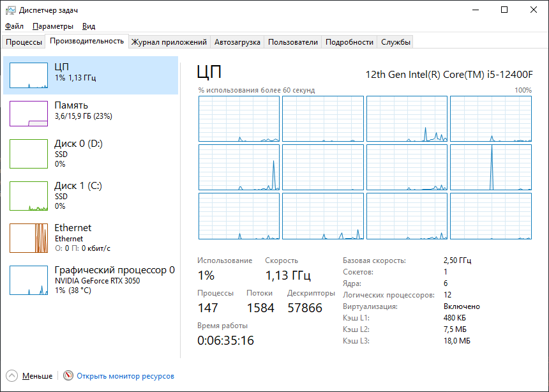The width and height of the screenshot is (549, 392).
Task: Switch to the Подробности tab
Action: coord(349,42)
